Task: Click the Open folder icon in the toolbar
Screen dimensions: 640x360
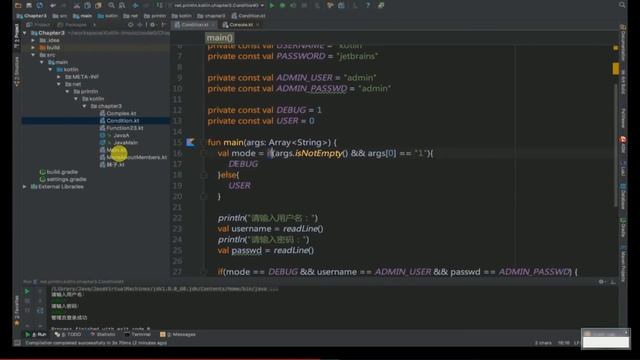Action: click(x=18, y=5)
